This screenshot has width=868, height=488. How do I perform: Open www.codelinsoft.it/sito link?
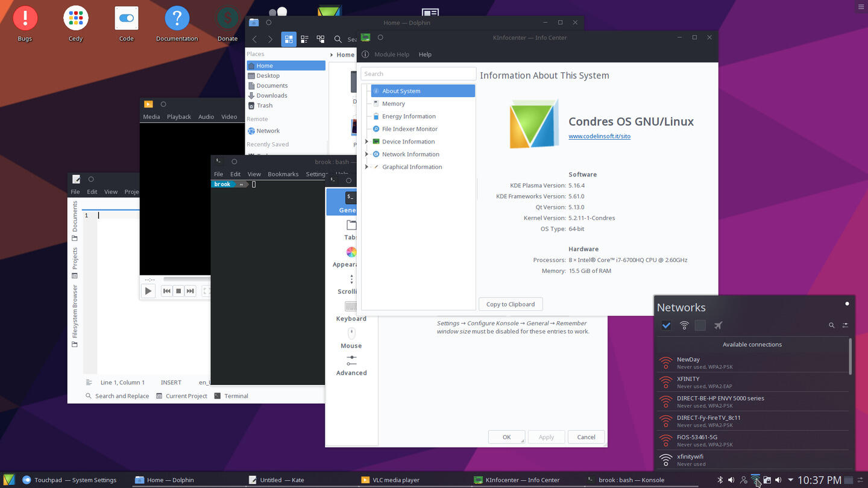pyautogui.click(x=599, y=136)
